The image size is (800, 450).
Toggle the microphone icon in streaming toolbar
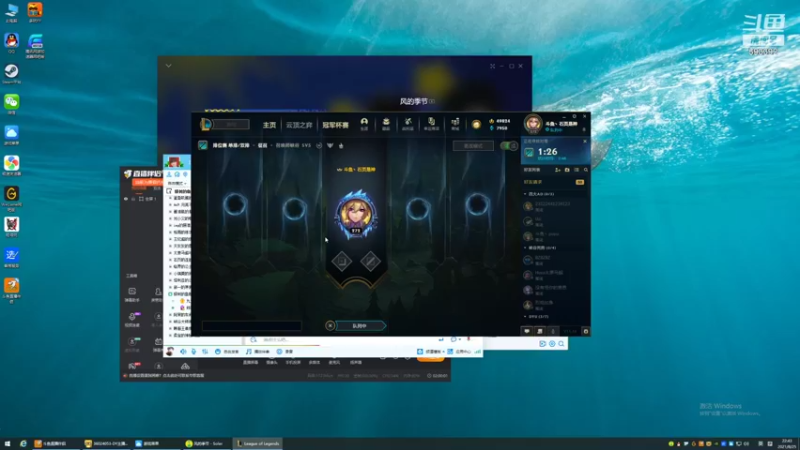coord(194,352)
